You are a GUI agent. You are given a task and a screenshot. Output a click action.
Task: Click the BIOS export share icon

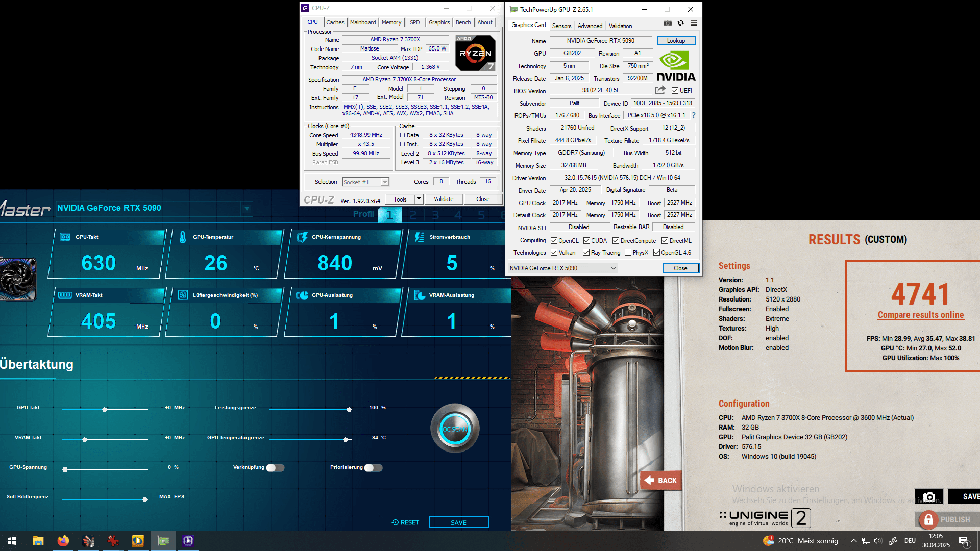(660, 90)
